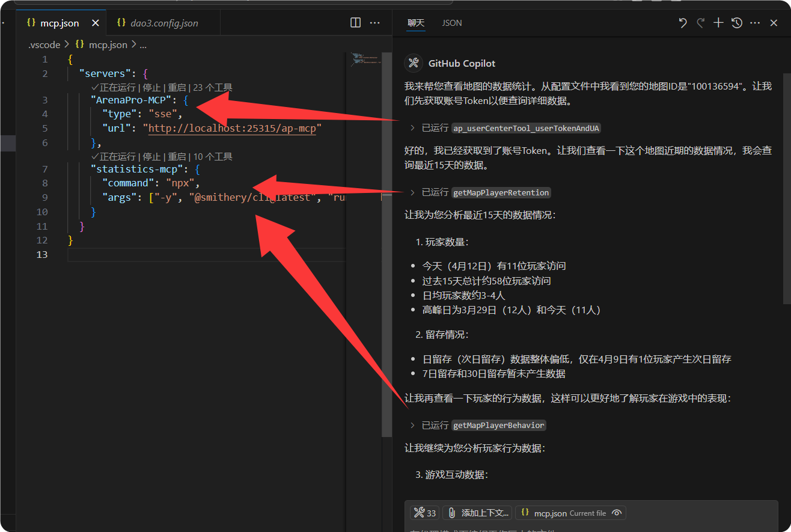Undo the last chat request
The height and width of the screenshot is (532, 791).
click(683, 23)
